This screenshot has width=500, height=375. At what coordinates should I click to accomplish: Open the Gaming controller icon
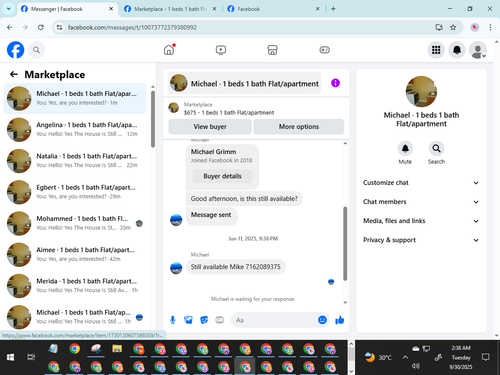click(x=324, y=50)
